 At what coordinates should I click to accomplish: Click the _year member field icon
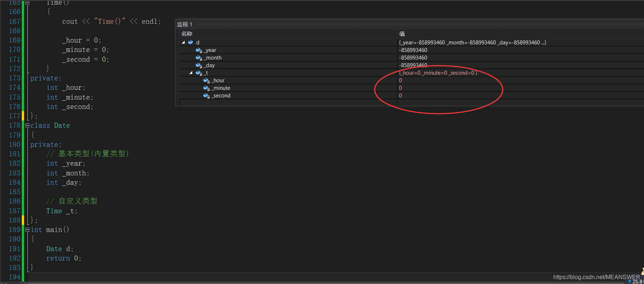199,50
